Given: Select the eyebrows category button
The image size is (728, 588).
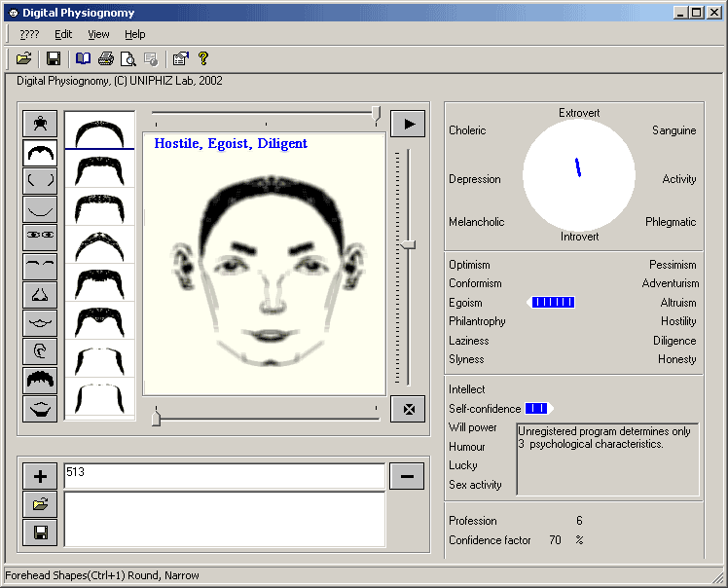Looking at the screenshot, I should click(x=40, y=266).
